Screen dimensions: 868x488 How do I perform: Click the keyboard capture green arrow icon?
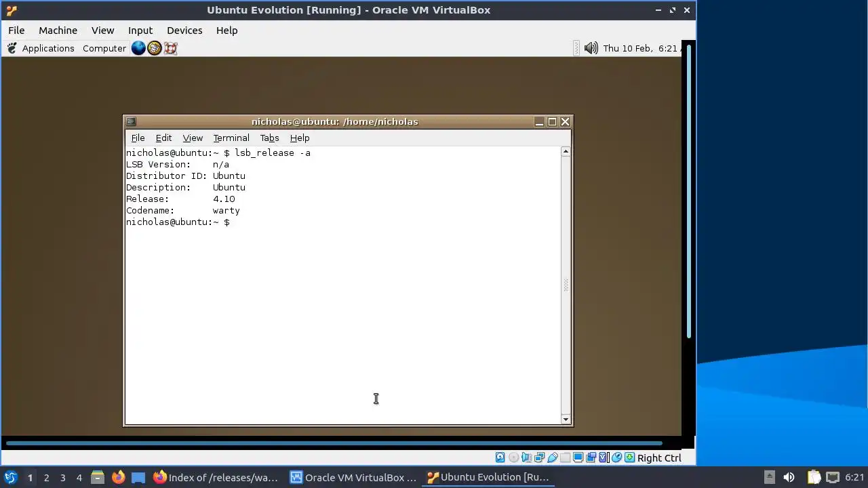pos(630,457)
